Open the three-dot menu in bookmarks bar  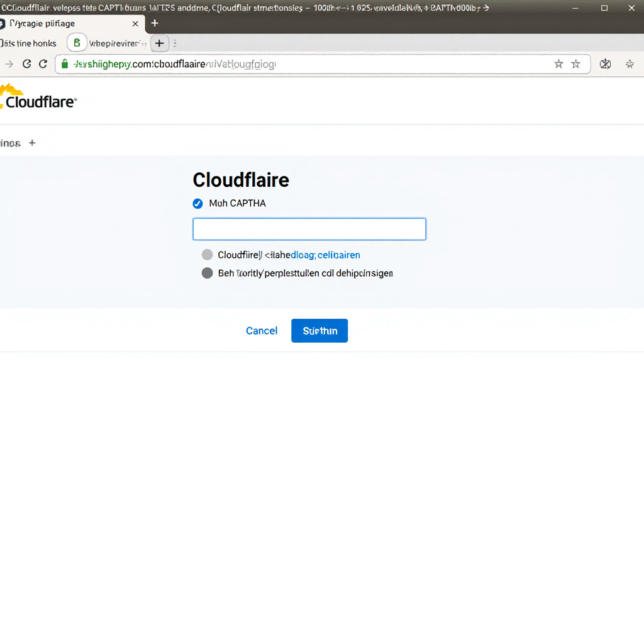[175, 43]
